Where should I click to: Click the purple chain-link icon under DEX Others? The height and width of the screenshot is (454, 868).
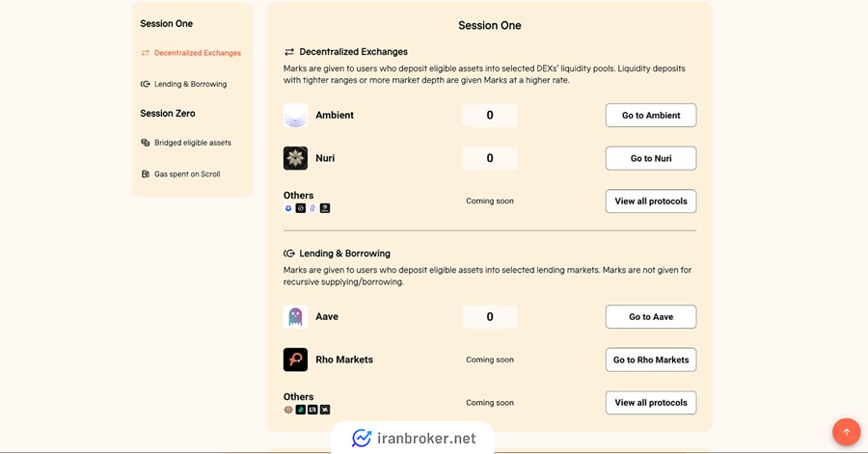pos(312,208)
